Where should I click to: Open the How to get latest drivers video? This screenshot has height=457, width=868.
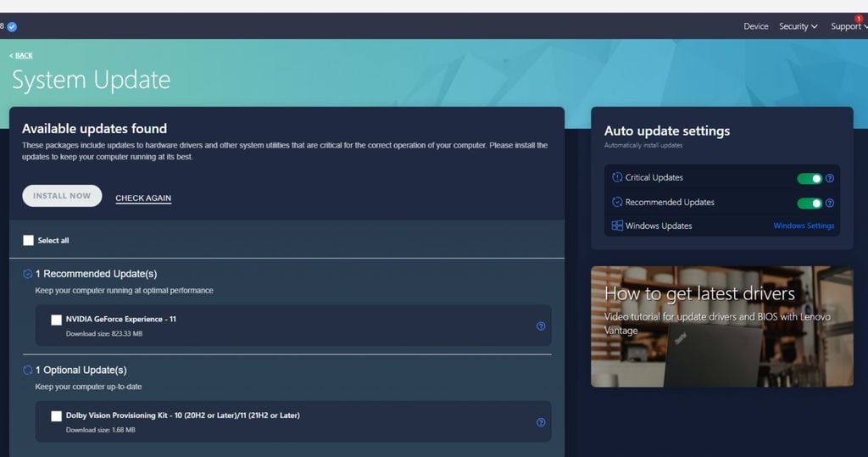click(x=721, y=326)
